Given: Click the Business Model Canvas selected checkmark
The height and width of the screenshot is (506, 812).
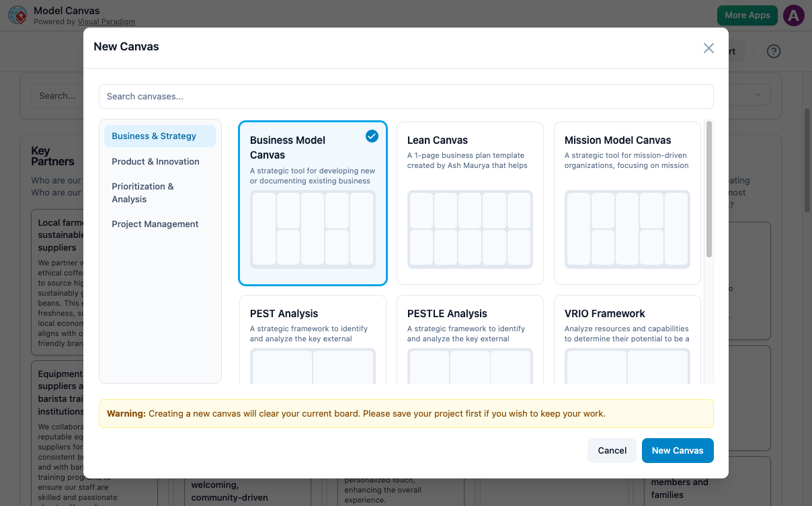Looking at the screenshot, I should click(372, 136).
